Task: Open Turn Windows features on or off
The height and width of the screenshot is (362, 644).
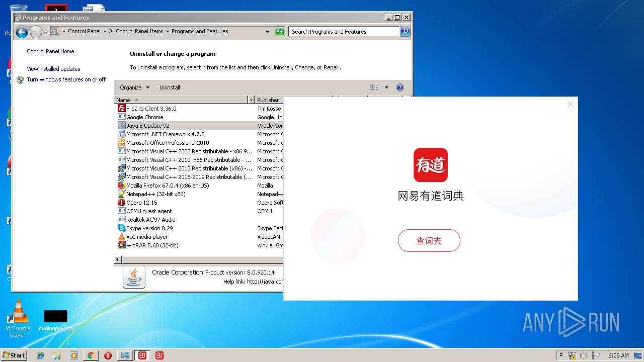Action: 66,79
